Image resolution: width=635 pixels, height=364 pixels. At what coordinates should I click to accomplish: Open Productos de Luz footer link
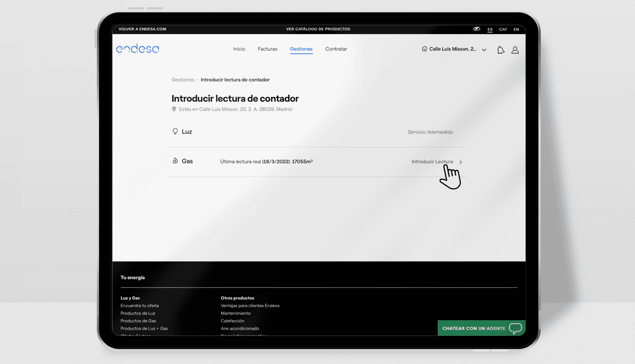click(138, 313)
